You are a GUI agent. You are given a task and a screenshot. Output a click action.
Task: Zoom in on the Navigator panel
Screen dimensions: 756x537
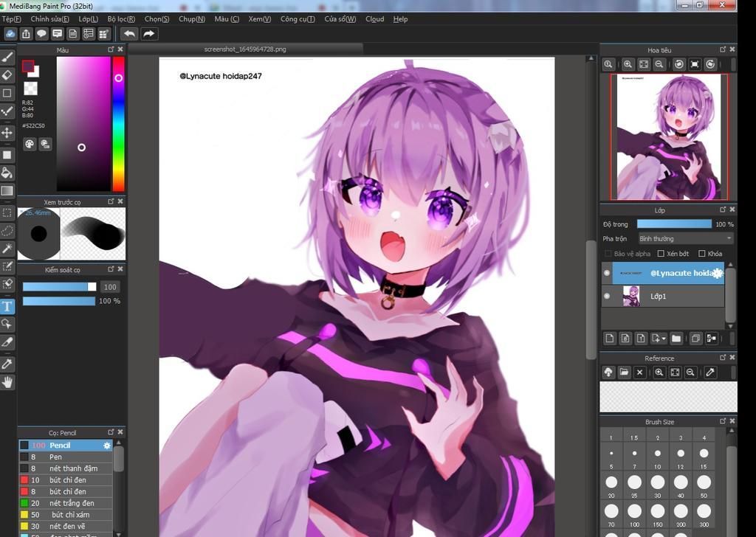tap(628, 64)
